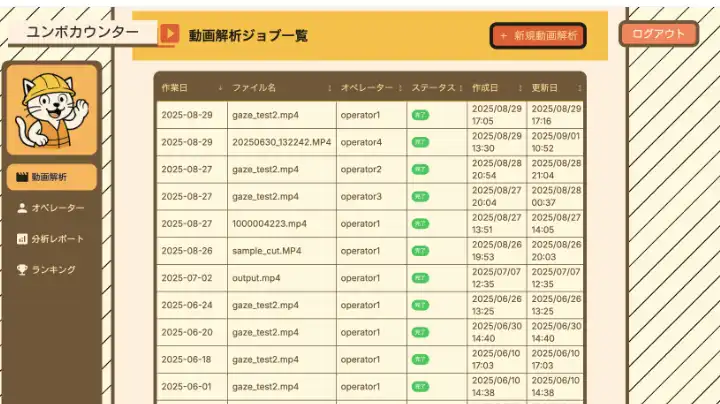This screenshot has width=720, height=404.
Task: Click the trophy icon for ランキング
Action: point(21,269)
